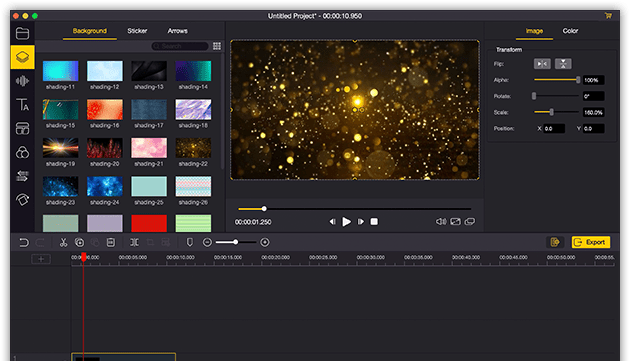The width and height of the screenshot is (630, 361).
Task: Click the background search field
Action: [x=180, y=46]
